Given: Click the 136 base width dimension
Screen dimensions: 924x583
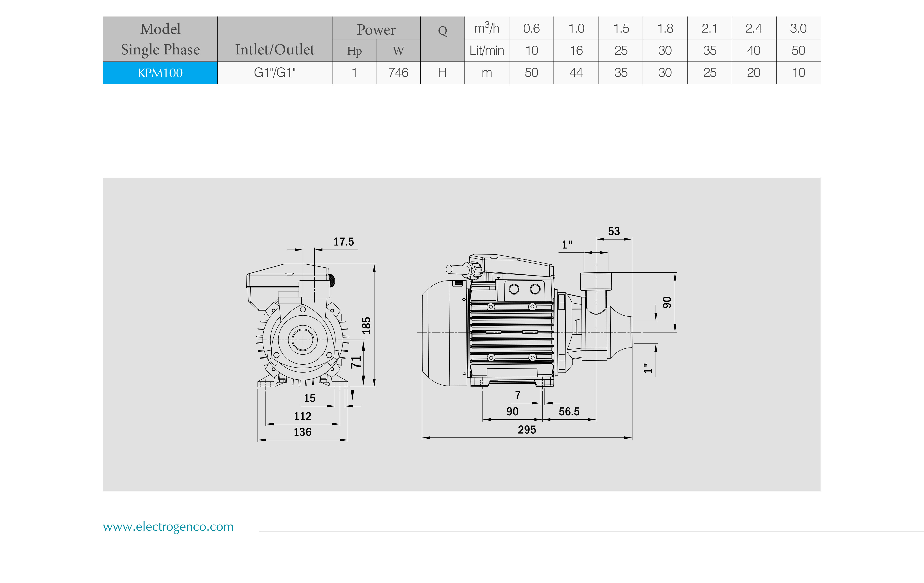Looking at the screenshot, I should pos(302,432).
